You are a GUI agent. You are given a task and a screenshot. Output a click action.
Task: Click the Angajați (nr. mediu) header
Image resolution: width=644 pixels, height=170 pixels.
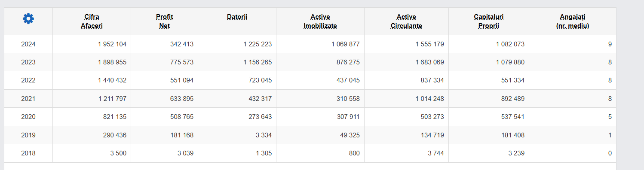click(x=572, y=21)
